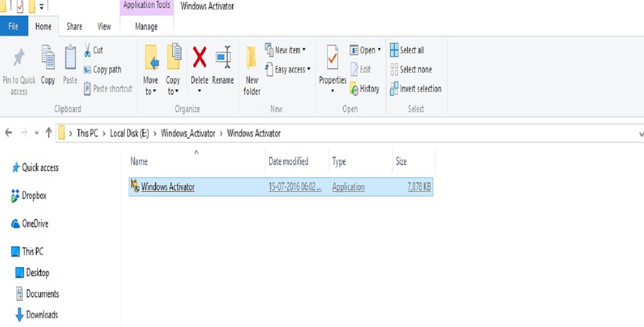Expand the Delete options arrow
Screen dimensions: 644x327
[199, 90]
